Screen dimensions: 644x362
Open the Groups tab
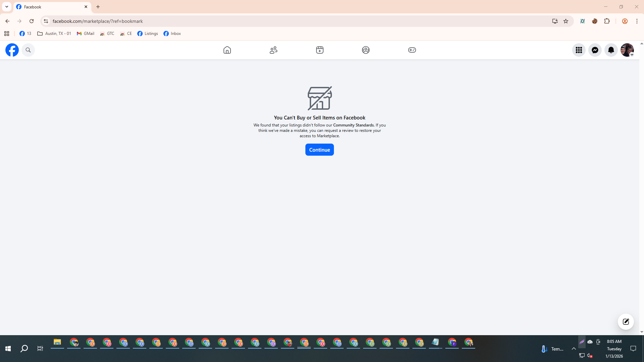click(366, 50)
